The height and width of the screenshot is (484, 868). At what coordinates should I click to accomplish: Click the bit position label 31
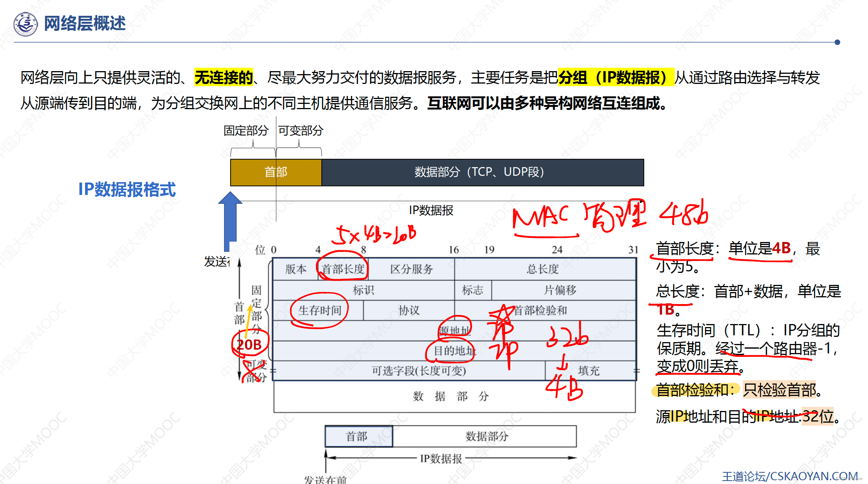coord(633,250)
